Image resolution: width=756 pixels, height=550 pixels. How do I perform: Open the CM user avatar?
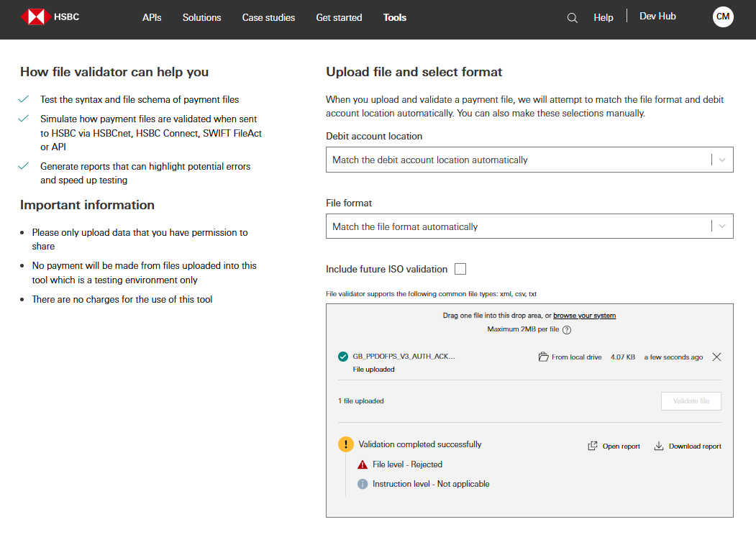(x=723, y=17)
